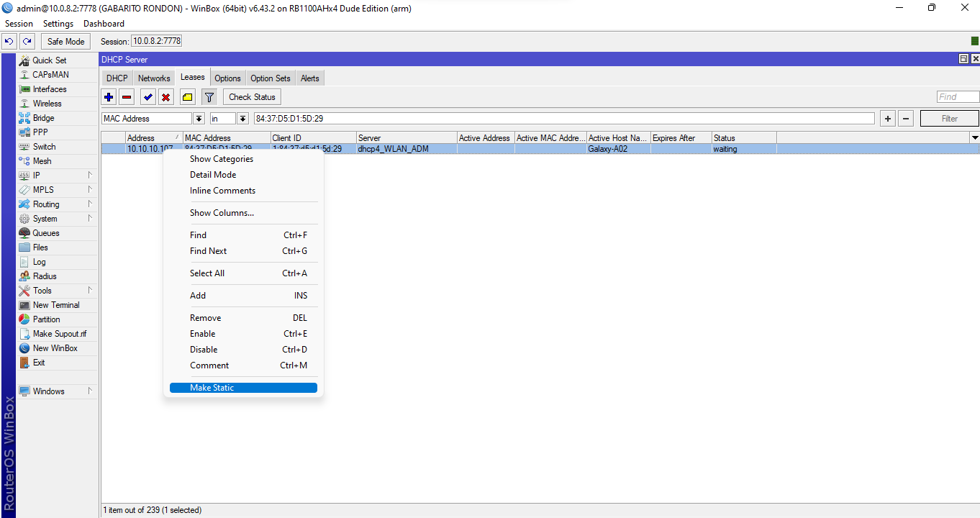Click the red X disable button
The width and height of the screenshot is (980, 518).
pyautogui.click(x=166, y=97)
